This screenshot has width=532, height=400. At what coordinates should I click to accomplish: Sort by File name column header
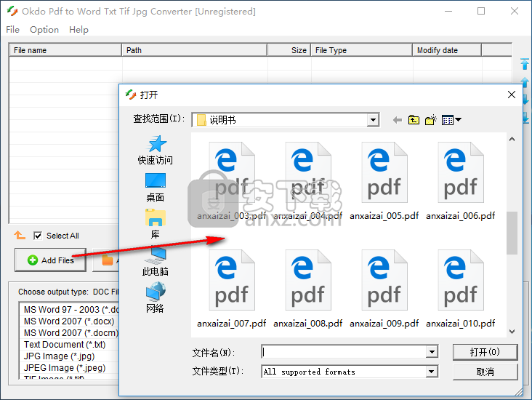65,50
